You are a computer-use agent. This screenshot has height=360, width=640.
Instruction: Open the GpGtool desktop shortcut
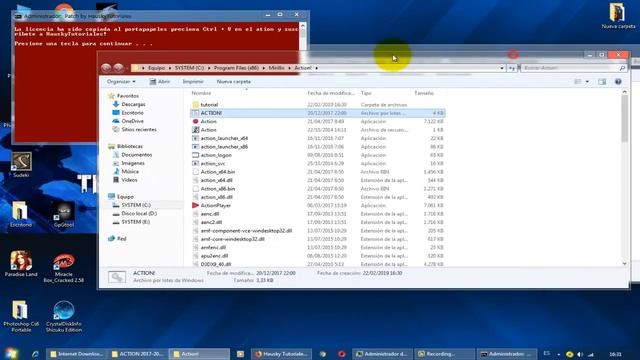click(x=64, y=215)
